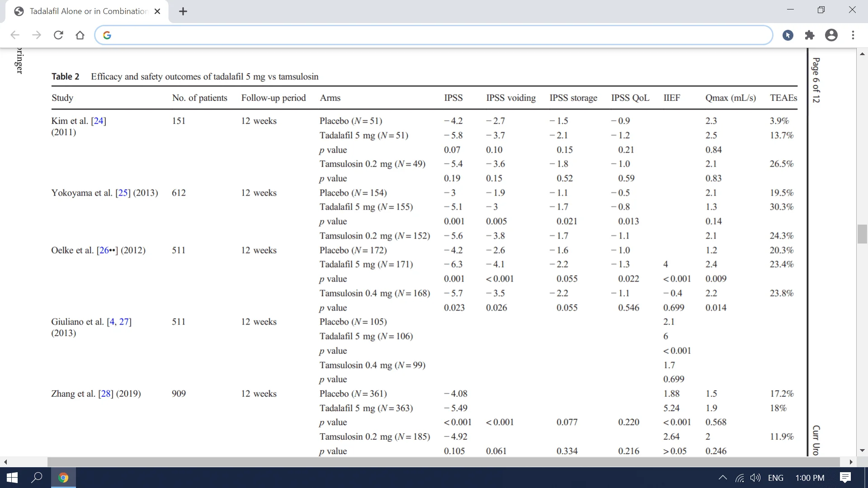This screenshot has height=488, width=868.
Task: Reload the current page
Action: pos(58,35)
